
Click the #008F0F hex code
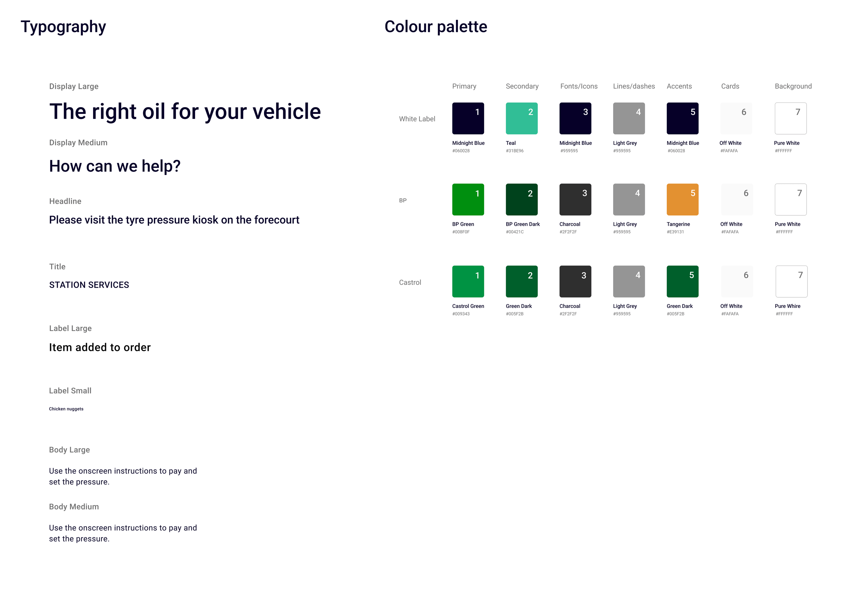point(461,232)
